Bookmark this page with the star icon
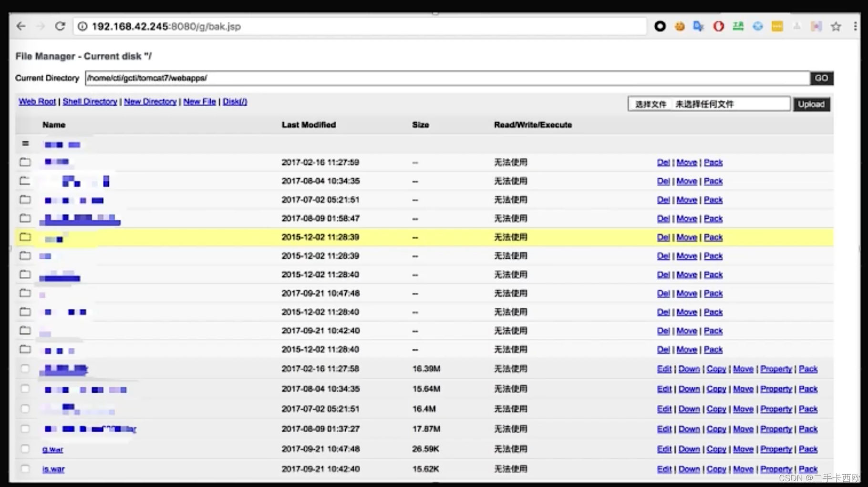The width and height of the screenshot is (868, 487). coord(836,27)
